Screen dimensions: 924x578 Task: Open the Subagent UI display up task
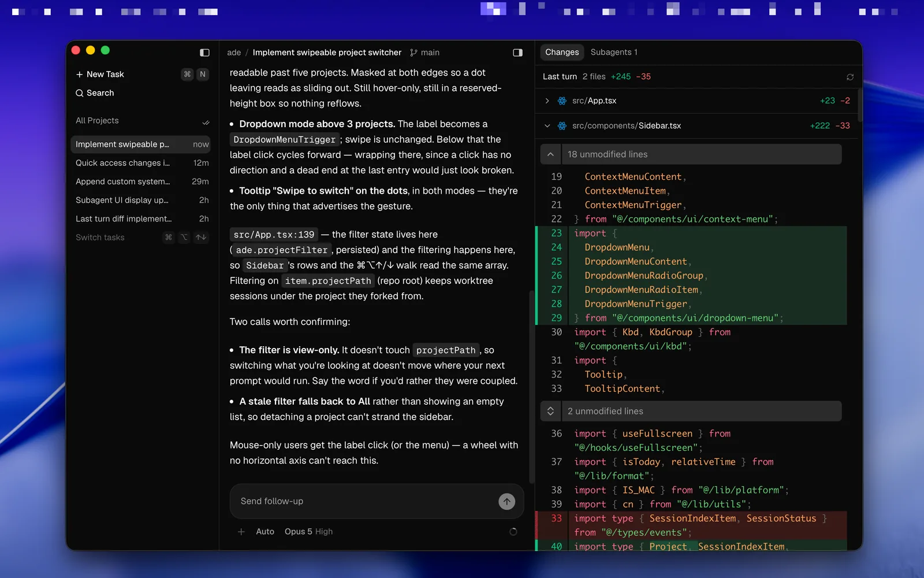pyautogui.click(x=141, y=200)
